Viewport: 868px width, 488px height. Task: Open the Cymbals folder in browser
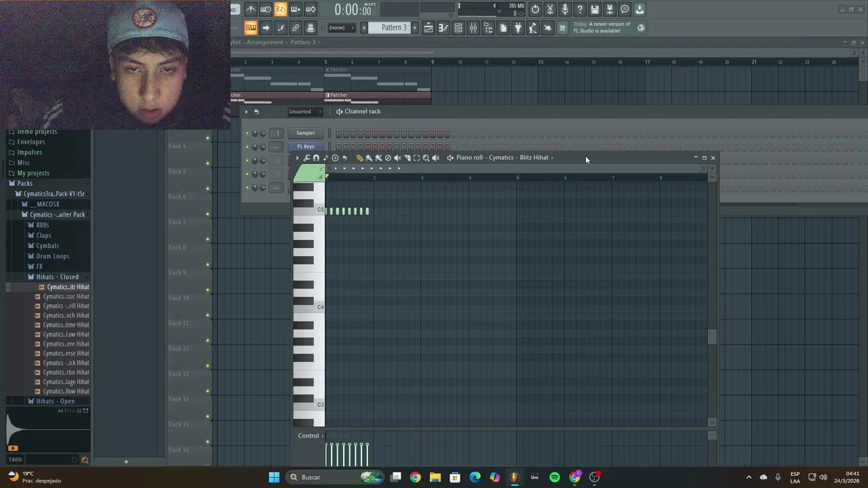tap(47, 246)
